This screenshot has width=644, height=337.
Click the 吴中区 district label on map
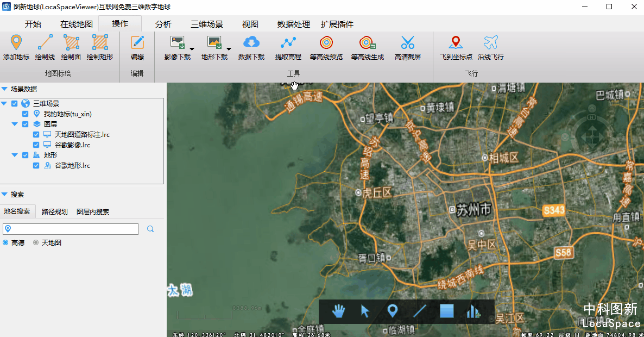click(482, 245)
